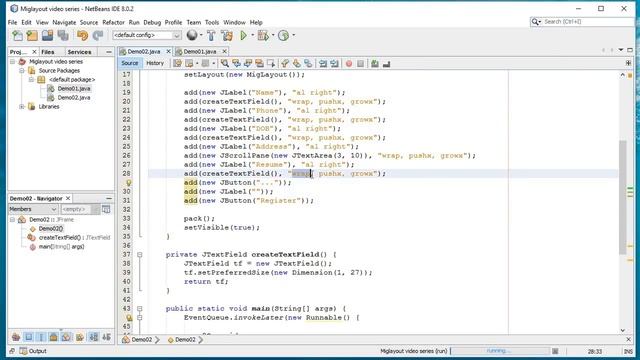The image size is (640, 360).
Task: Click the Comment lines icon
Action: (x=375, y=63)
